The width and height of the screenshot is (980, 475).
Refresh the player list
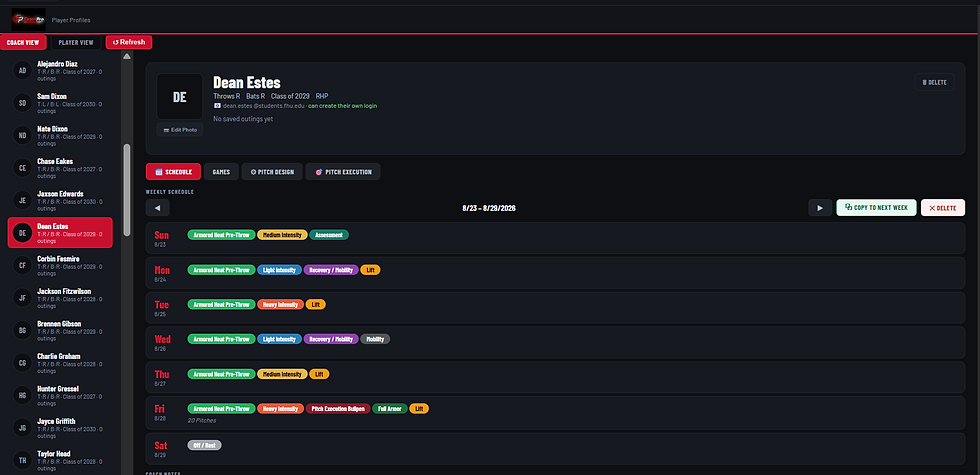pyautogui.click(x=129, y=42)
